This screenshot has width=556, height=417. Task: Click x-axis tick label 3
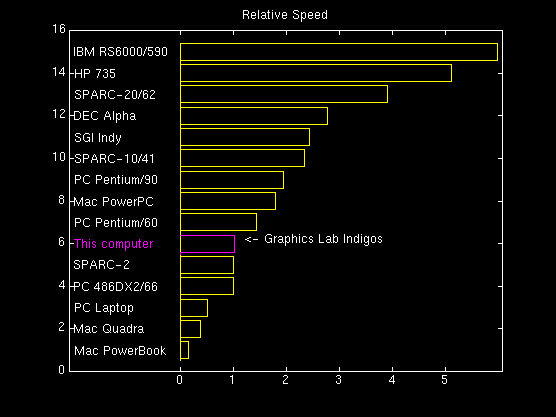click(x=339, y=380)
